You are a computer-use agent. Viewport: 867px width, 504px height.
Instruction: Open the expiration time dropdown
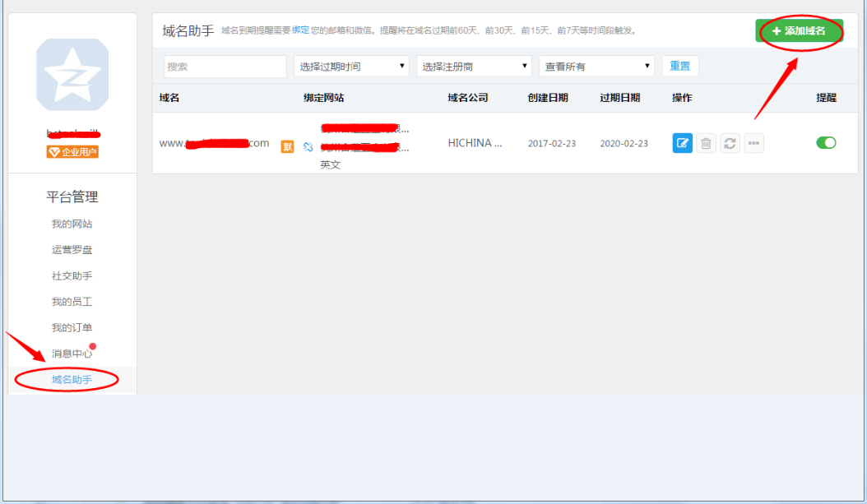pos(351,67)
